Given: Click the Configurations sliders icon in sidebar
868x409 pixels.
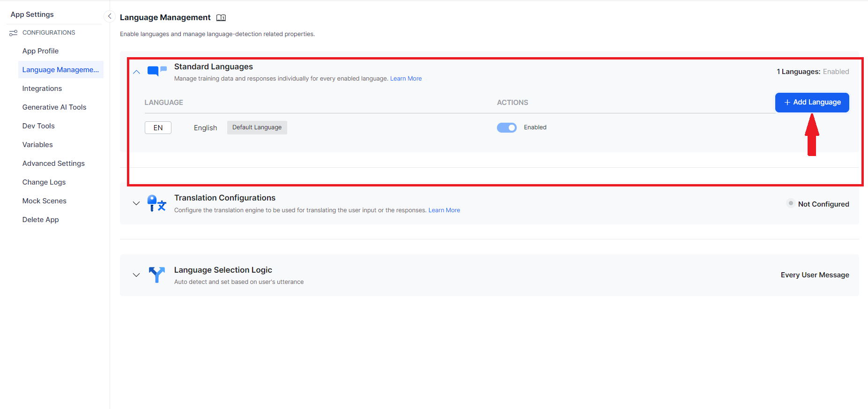Looking at the screenshot, I should click(x=14, y=33).
